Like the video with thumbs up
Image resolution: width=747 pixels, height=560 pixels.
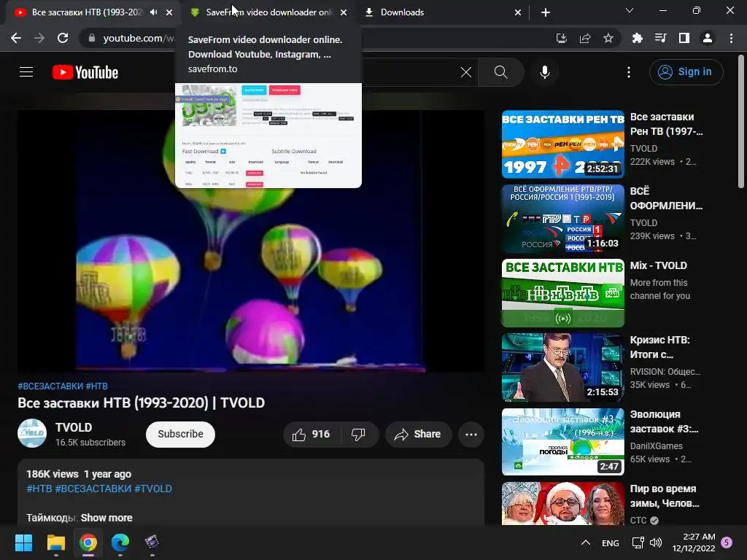click(x=311, y=435)
